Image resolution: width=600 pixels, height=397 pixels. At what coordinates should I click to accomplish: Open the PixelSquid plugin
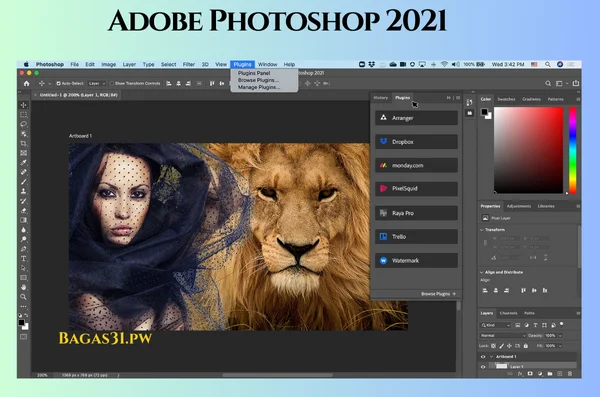tap(416, 189)
